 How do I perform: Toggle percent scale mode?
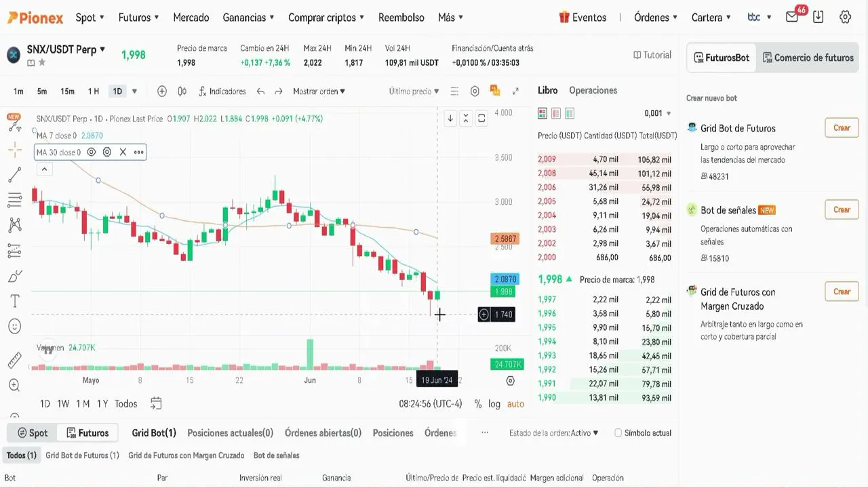pos(478,404)
